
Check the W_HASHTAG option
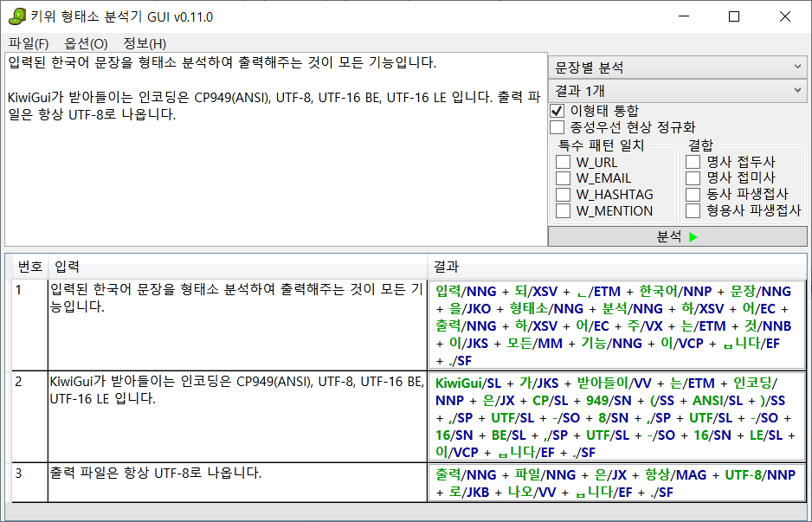coord(563,194)
